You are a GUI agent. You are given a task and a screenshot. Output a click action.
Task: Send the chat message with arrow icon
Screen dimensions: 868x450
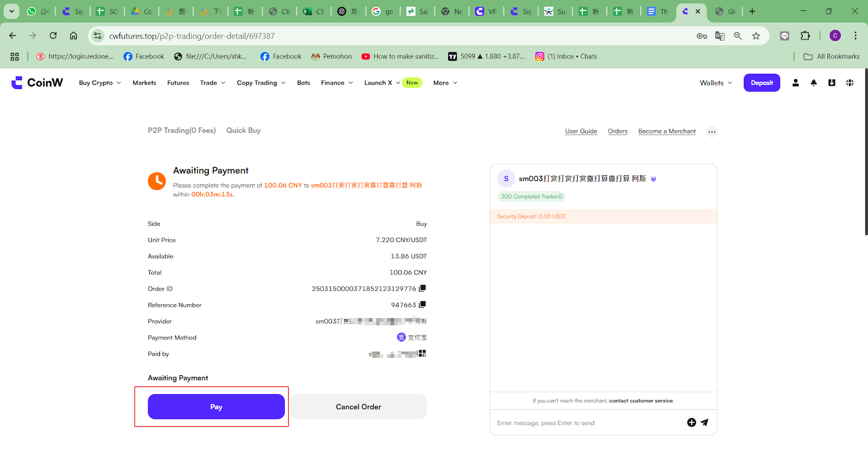point(705,423)
